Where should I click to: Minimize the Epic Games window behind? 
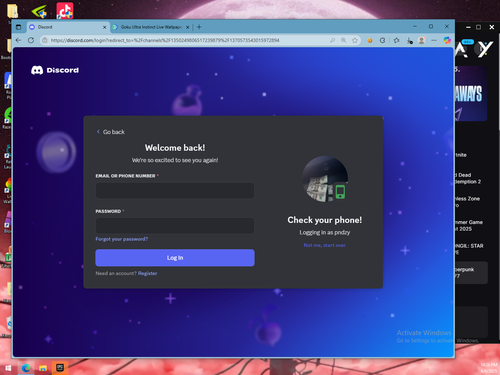468,27
